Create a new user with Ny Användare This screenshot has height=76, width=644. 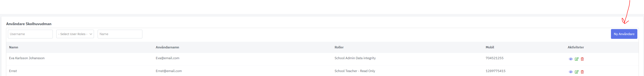[624, 34]
